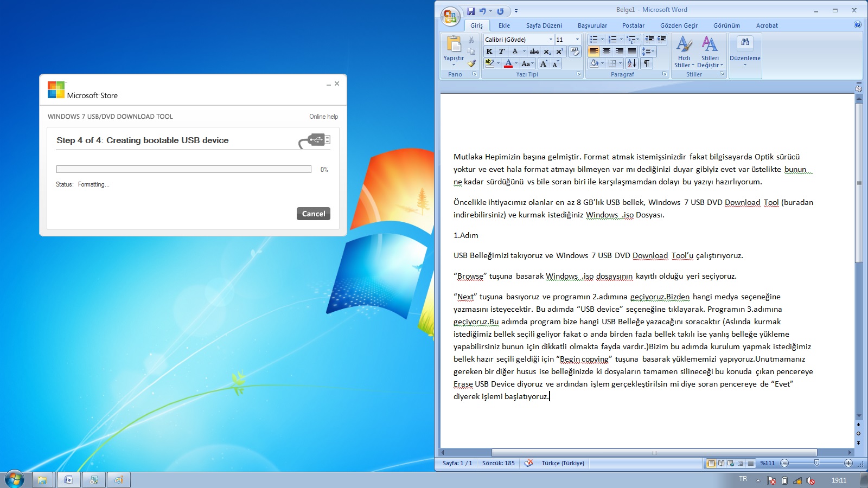Open the Windows Start orb
The image size is (868, 488).
click(x=15, y=479)
